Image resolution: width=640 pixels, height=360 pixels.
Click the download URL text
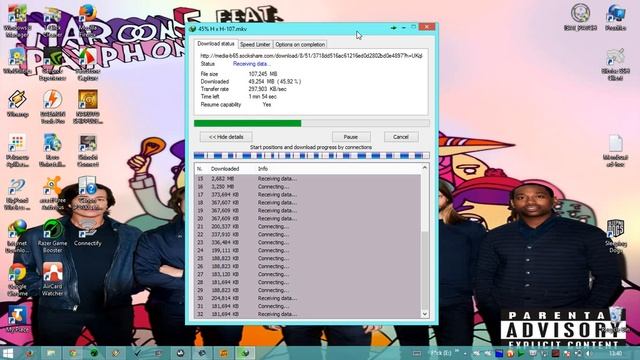(311, 56)
